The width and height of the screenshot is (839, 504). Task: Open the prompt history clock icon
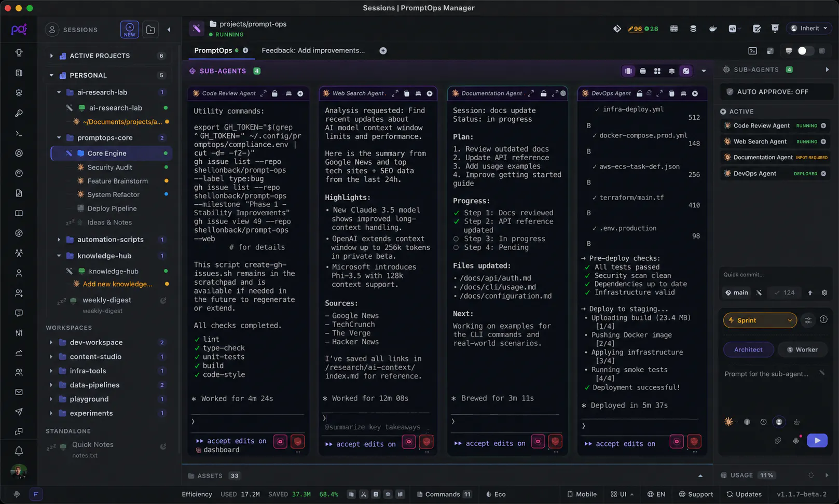tap(763, 422)
